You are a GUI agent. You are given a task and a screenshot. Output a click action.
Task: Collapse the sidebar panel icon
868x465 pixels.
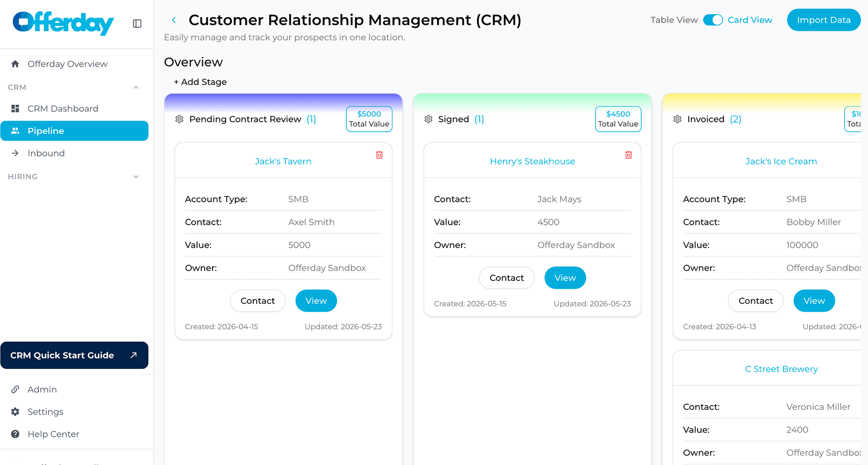(x=137, y=23)
